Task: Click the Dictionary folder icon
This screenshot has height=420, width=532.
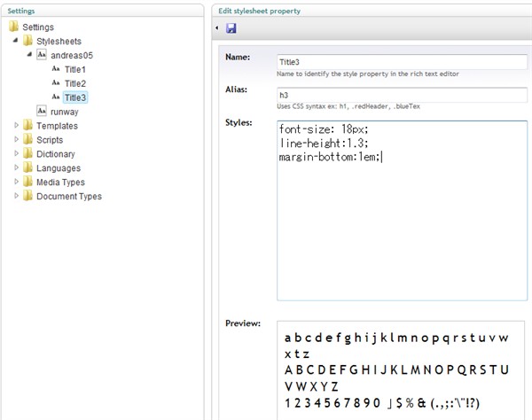Action: pyautogui.click(x=27, y=153)
